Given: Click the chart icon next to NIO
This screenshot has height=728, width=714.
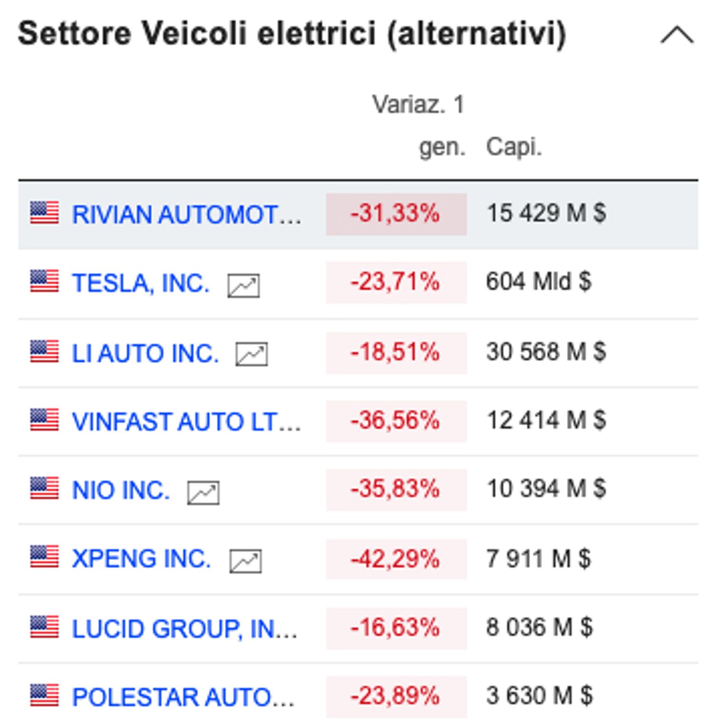Looking at the screenshot, I should 203,492.
